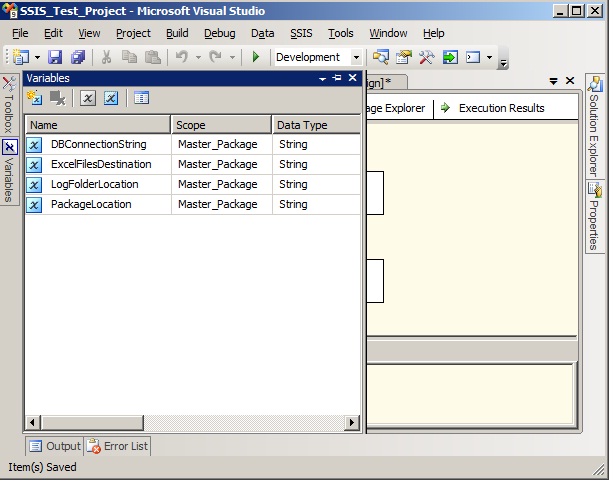Expand the New Project button dropdown arrow

coord(38,58)
